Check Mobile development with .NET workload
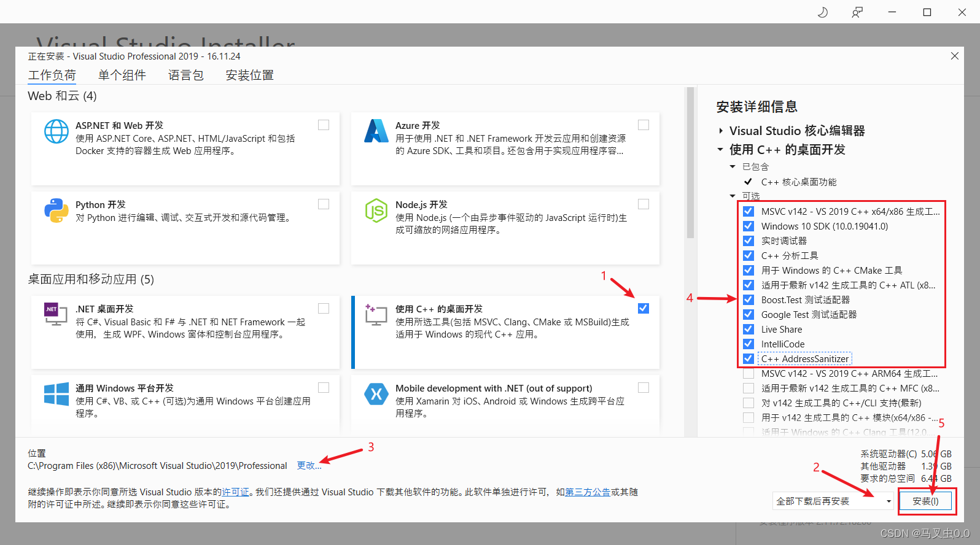 click(x=644, y=387)
